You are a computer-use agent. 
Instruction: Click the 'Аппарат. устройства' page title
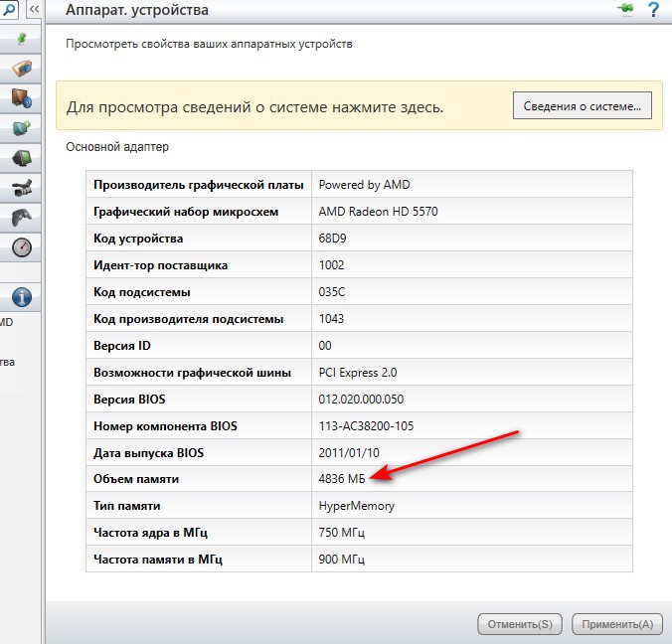137,9
